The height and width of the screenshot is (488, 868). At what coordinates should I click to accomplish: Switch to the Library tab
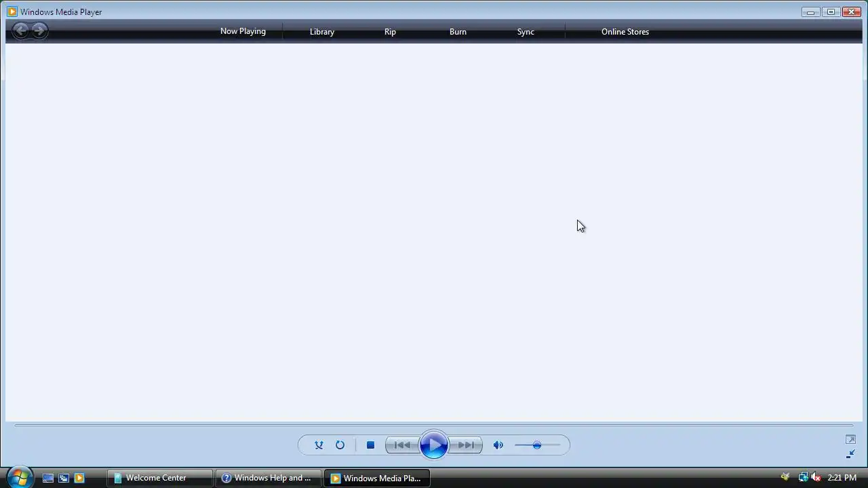(322, 32)
